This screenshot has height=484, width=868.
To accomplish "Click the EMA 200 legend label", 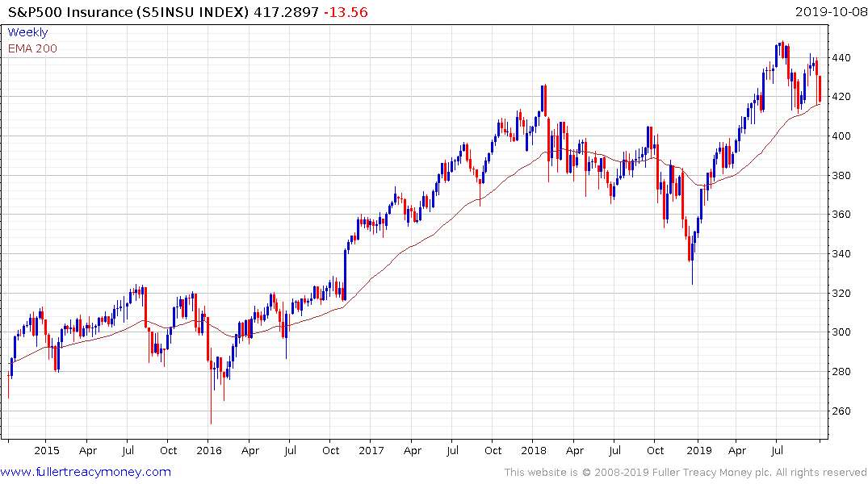I will pos(32,48).
